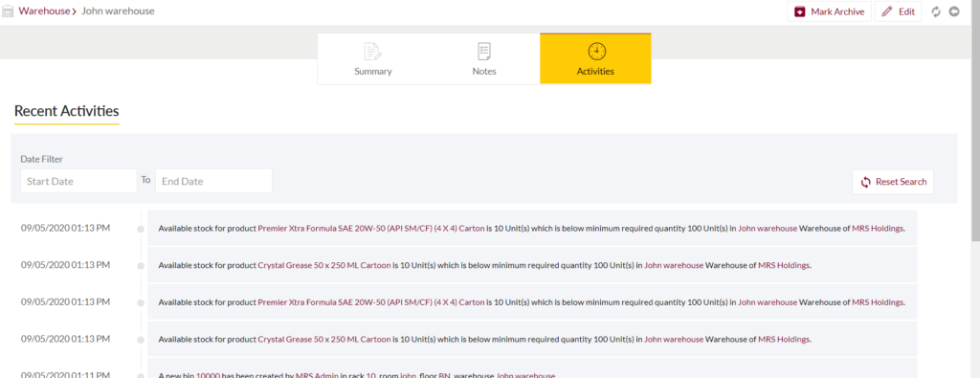The height and width of the screenshot is (378, 980).
Task: Select the Activities tab
Action: tap(595, 58)
